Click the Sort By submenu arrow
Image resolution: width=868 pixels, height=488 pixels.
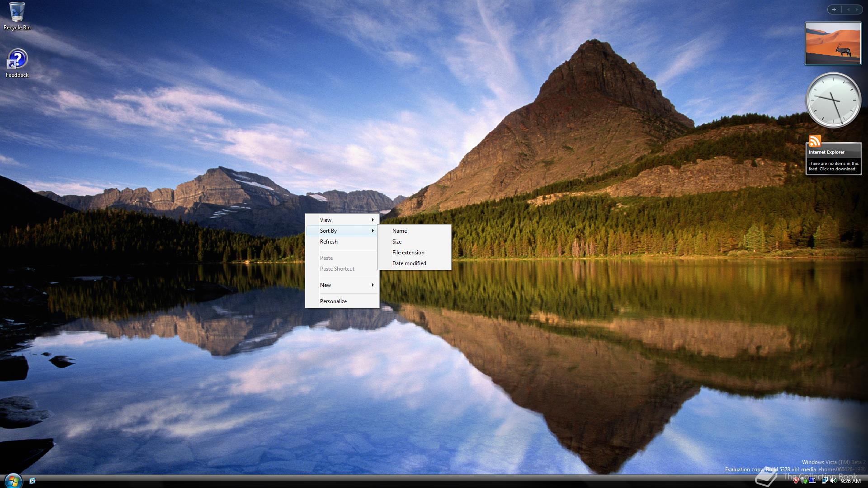[373, 231]
